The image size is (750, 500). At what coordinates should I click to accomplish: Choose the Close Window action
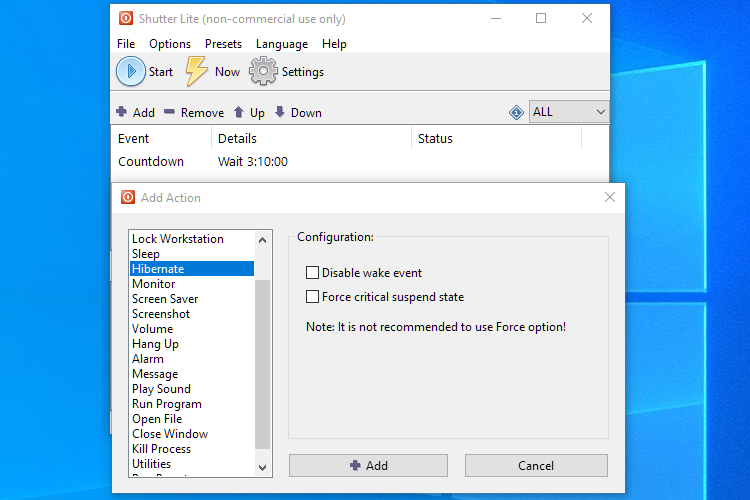coord(192,434)
